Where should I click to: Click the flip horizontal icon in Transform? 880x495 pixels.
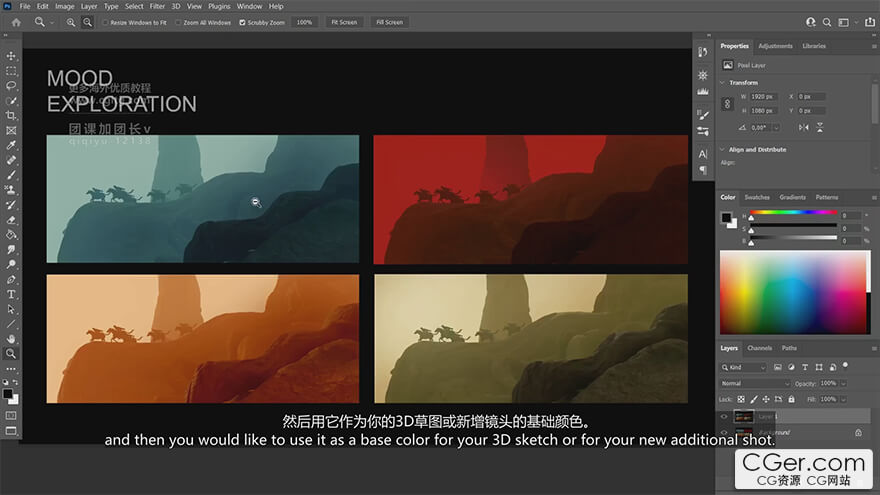pos(806,127)
